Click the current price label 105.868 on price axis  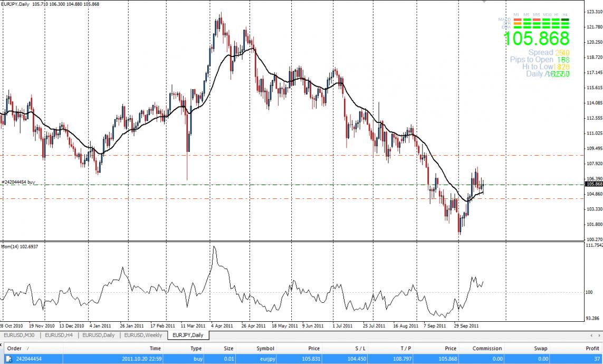point(594,184)
